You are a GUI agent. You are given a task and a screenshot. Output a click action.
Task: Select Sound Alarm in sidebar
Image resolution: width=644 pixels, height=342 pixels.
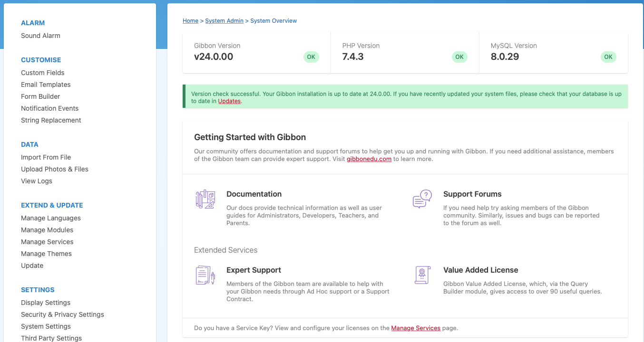click(40, 36)
